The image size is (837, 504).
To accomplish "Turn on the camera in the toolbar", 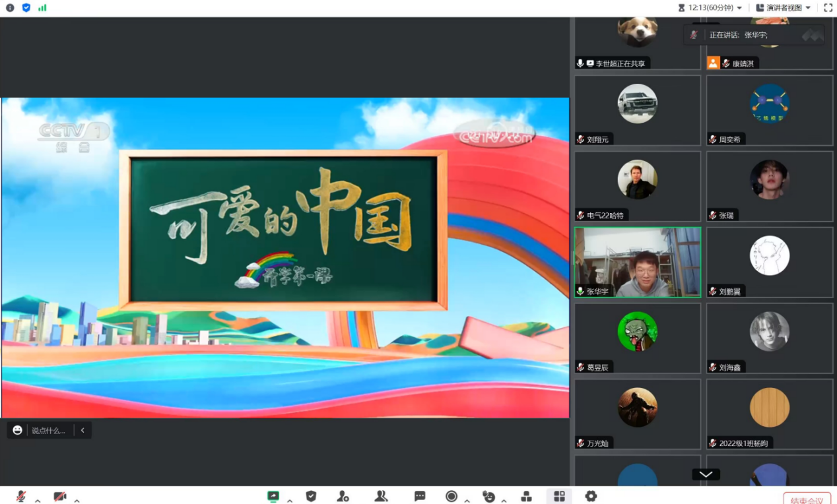I will click(x=60, y=496).
